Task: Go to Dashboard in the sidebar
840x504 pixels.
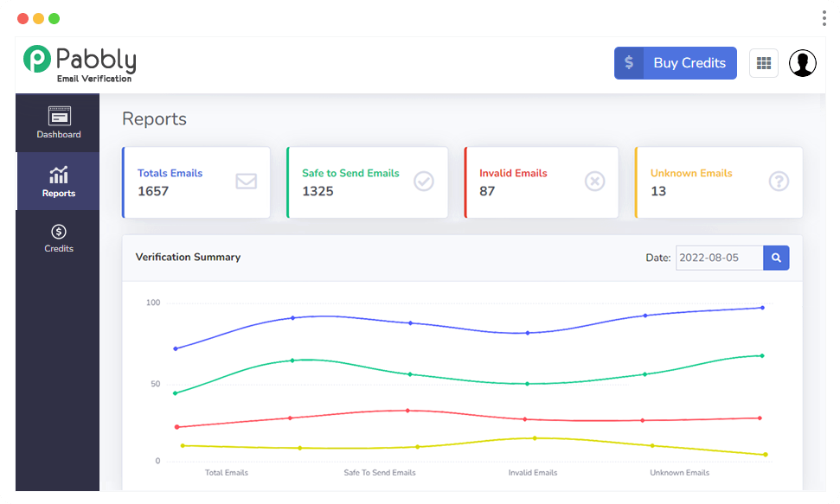Action: pos(59,123)
